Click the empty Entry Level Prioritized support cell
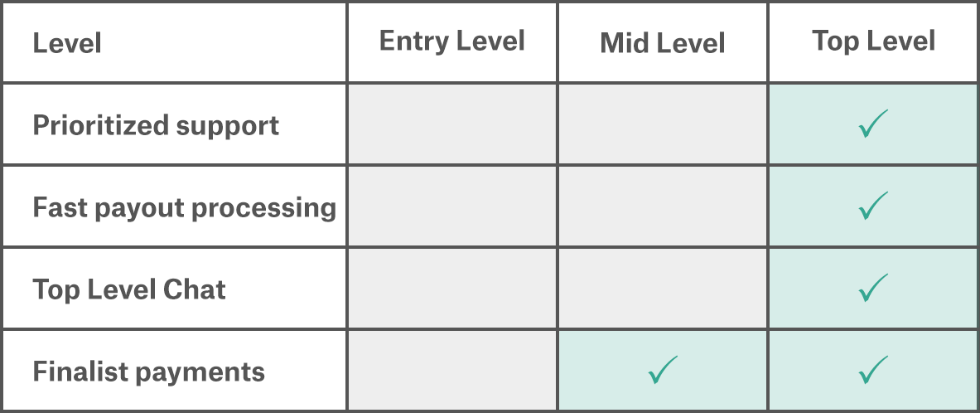980x413 pixels. click(x=452, y=124)
